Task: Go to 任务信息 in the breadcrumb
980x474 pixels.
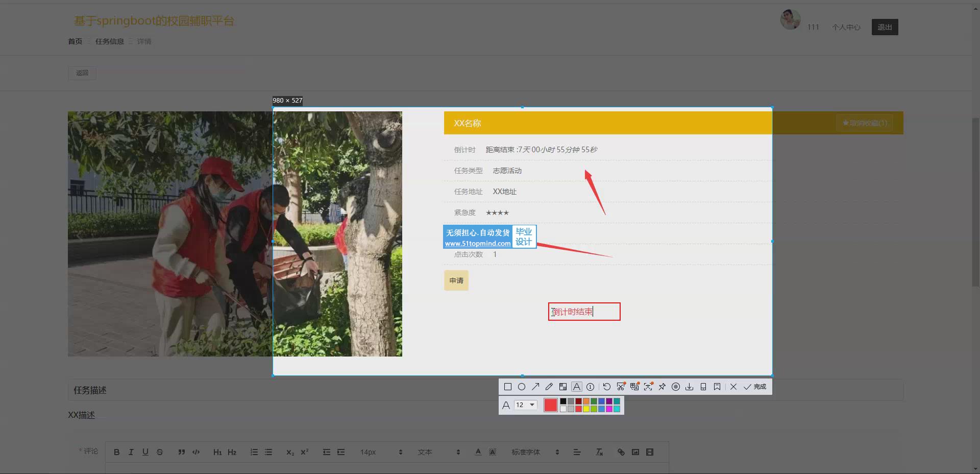Action: 109,41
